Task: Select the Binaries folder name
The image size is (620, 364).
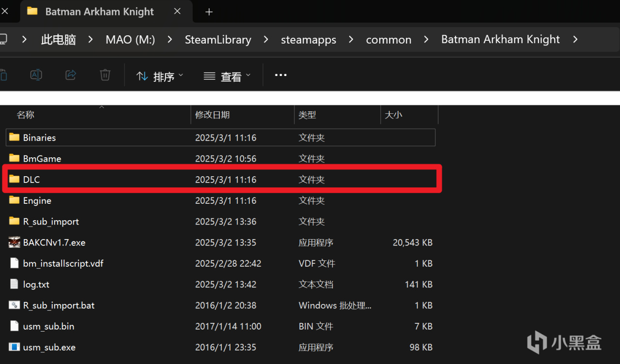Action: tap(39, 137)
